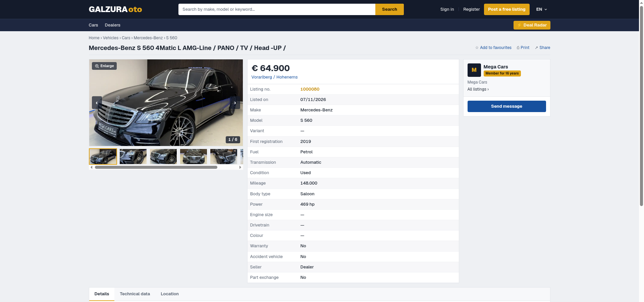Go to S 560 breadcrumb

click(x=171, y=38)
